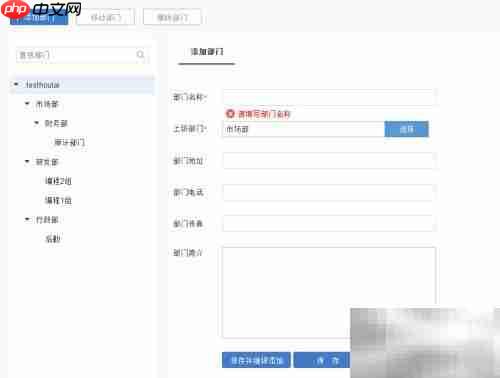The height and width of the screenshot is (378, 500).
Task: Click the 上级部门 field label
Action: click(x=190, y=129)
